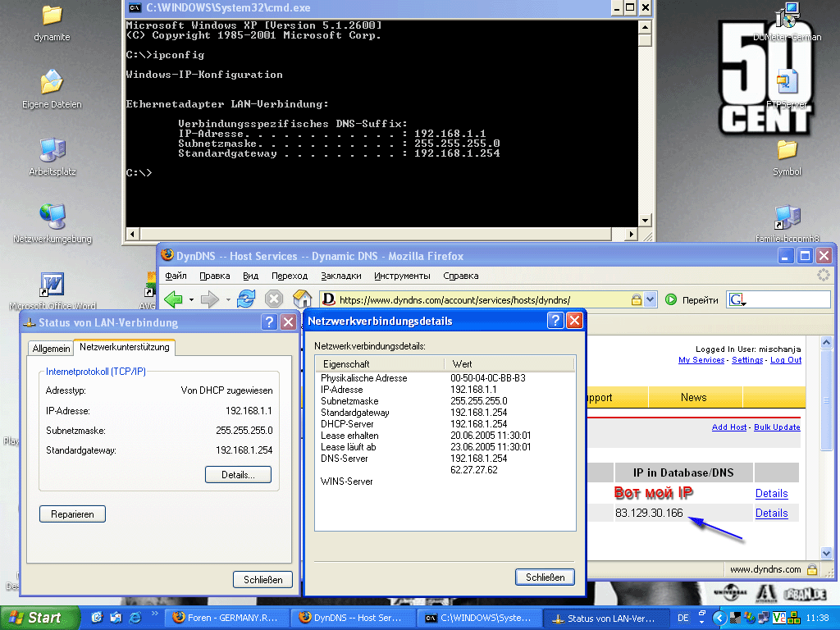Open the Settings link on DynDNS
Viewport: 840px width, 630px height.
[x=747, y=360]
